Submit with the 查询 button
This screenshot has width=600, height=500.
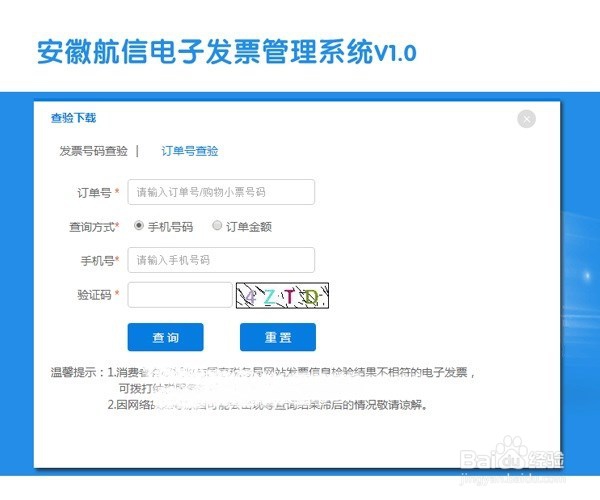click(x=165, y=337)
